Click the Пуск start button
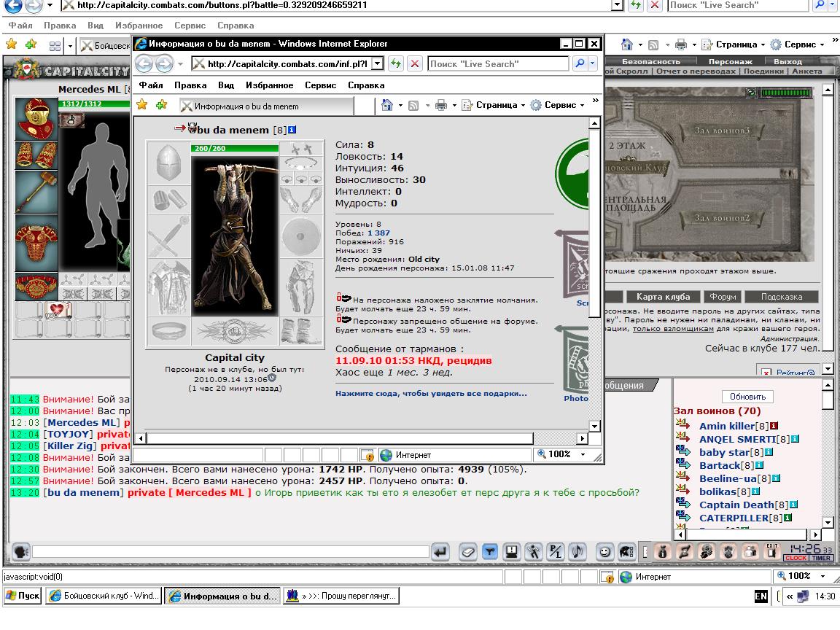The image size is (840, 630). tap(23, 596)
